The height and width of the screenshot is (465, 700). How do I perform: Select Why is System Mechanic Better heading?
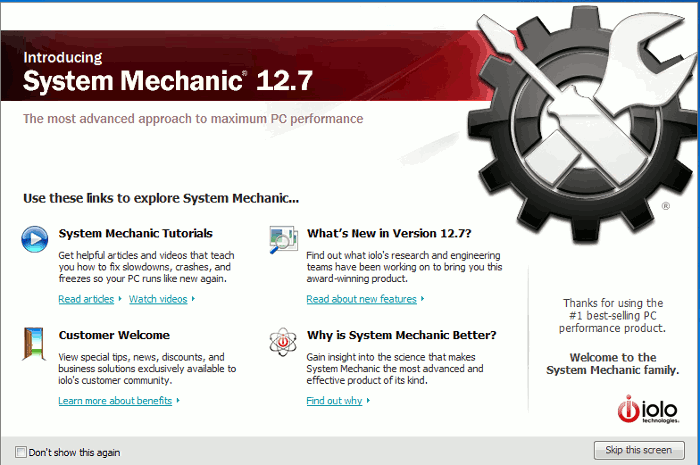click(402, 335)
